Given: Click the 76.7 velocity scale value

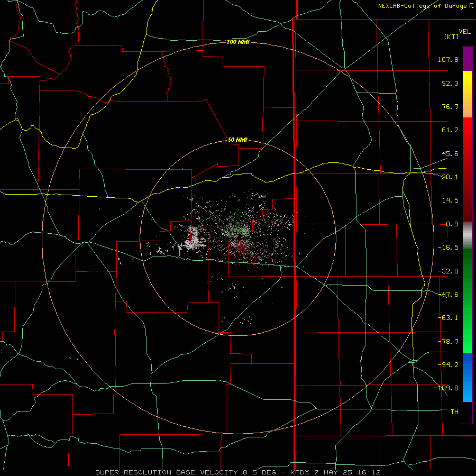Looking at the screenshot, I should [x=450, y=106].
